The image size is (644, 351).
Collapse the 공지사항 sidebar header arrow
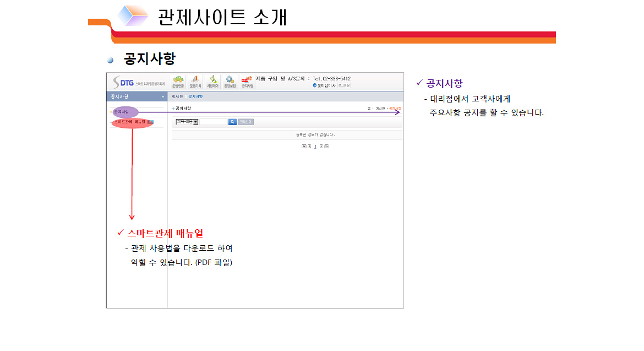tap(162, 97)
